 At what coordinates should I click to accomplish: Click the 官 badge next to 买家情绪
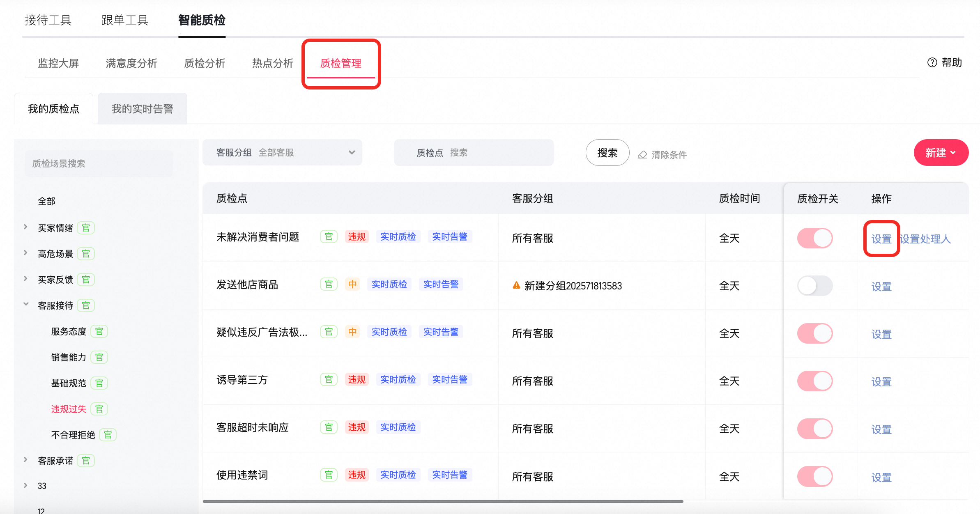pos(86,228)
